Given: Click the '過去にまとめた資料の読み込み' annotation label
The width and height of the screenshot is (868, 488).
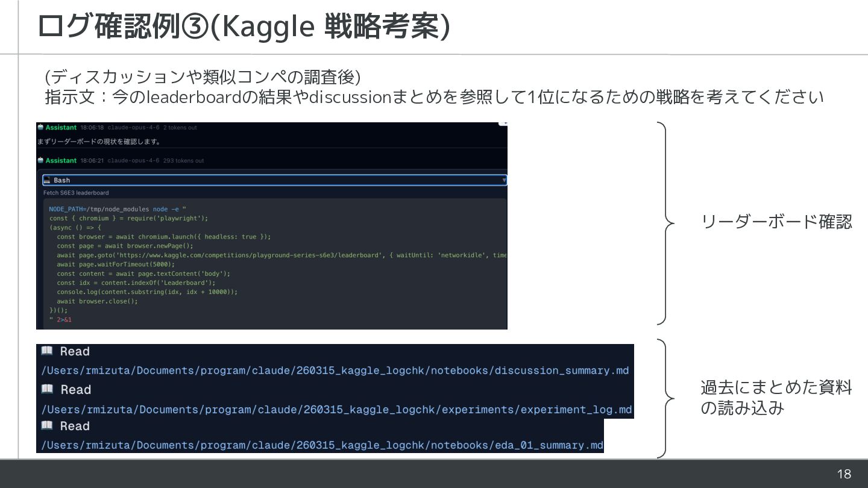Looking at the screenshot, I should (776, 398).
